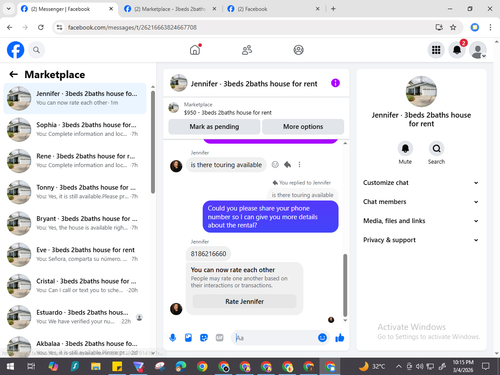This screenshot has height=375, width=500.
Task: Open the Friends icon in top navigation
Action: (x=247, y=50)
